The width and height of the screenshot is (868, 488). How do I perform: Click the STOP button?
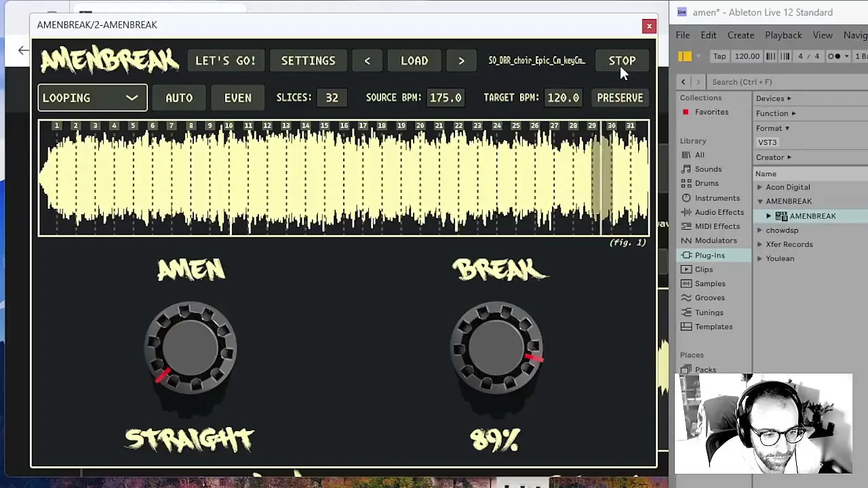tap(622, 60)
